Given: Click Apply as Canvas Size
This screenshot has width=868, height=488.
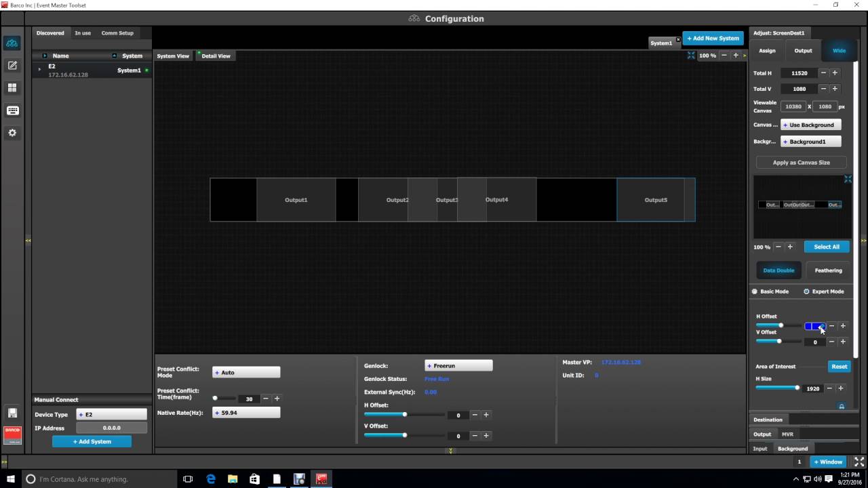Looking at the screenshot, I should [802, 163].
